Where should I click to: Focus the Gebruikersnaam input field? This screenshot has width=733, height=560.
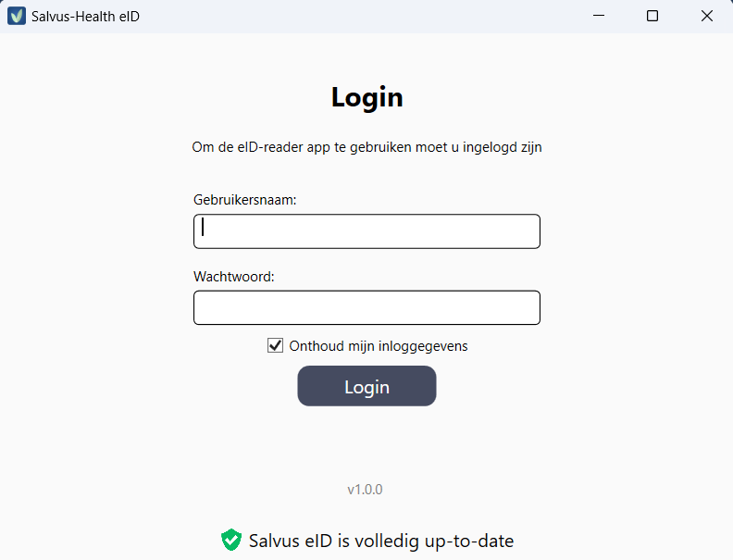[x=366, y=231]
